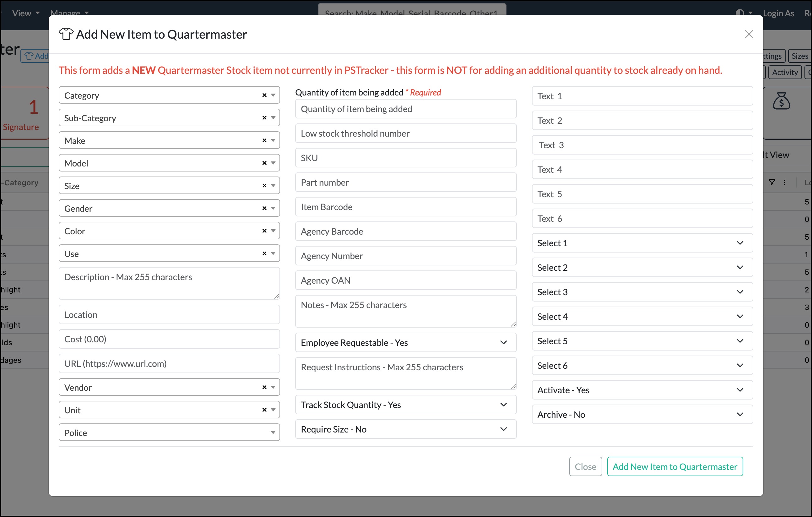Click the Sizes button behind dialog
This screenshot has width=812, height=517.
pos(799,56)
